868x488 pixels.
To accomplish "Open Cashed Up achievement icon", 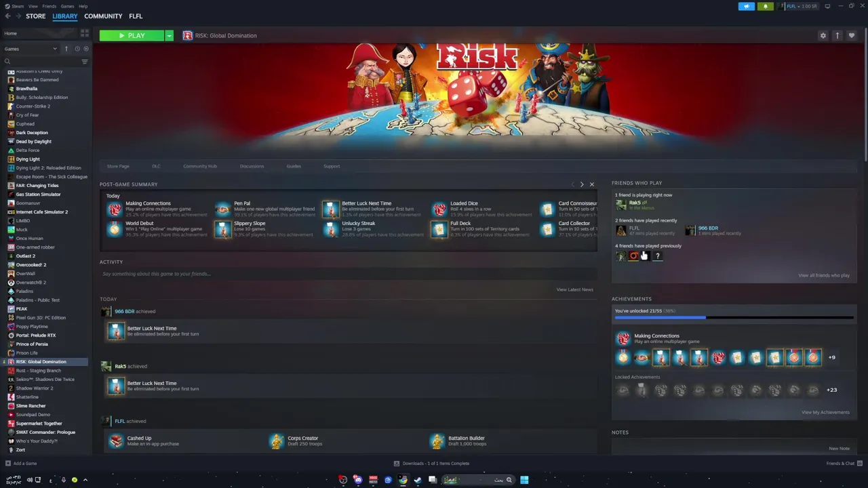I will tap(116, 441).
